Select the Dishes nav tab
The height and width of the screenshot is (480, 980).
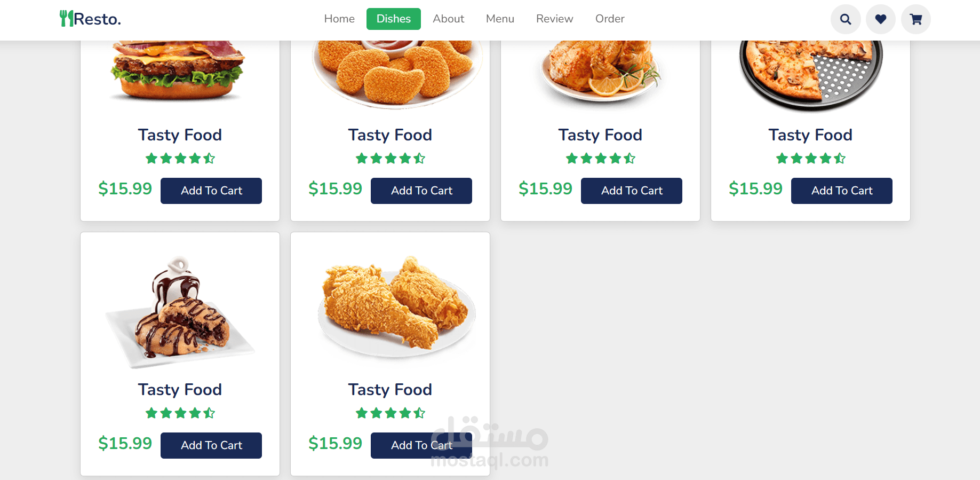point(394,19)
